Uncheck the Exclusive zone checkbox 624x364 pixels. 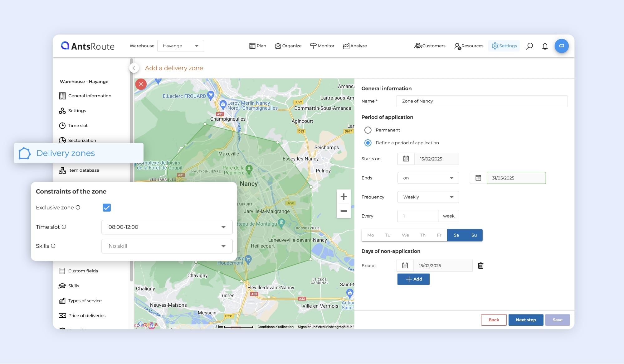click(x=107, y=208)
